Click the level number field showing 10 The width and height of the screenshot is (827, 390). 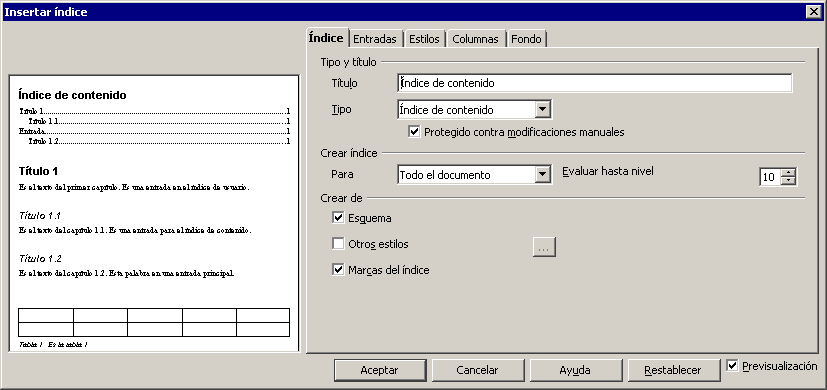(770, 177)
